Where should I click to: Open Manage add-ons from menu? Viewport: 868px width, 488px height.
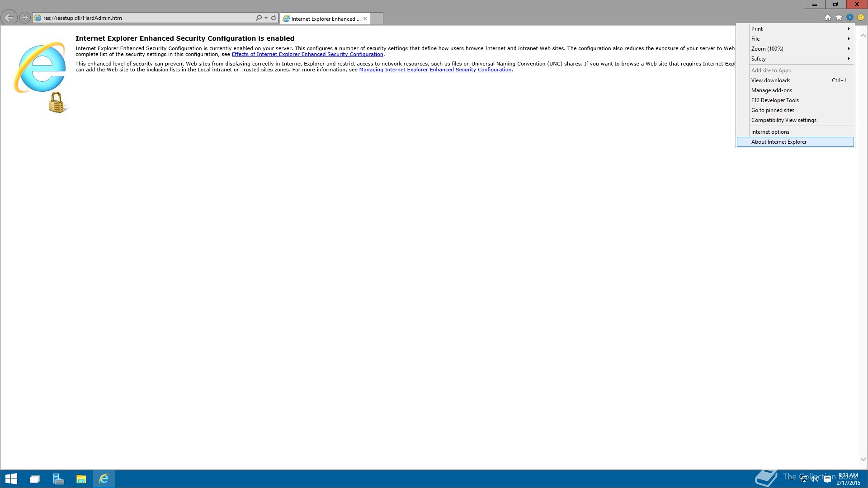coord(795,90)
